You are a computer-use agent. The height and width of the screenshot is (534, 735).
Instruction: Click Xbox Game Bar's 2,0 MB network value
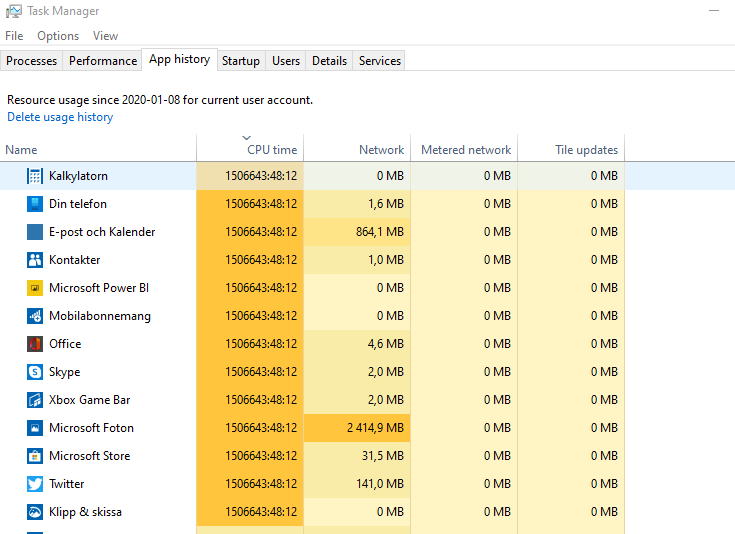point(386,400)
